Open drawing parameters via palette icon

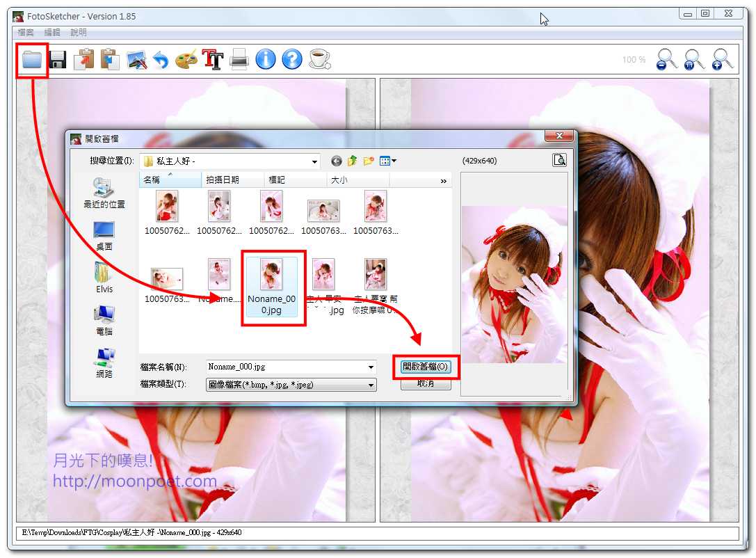pos(186,60)
